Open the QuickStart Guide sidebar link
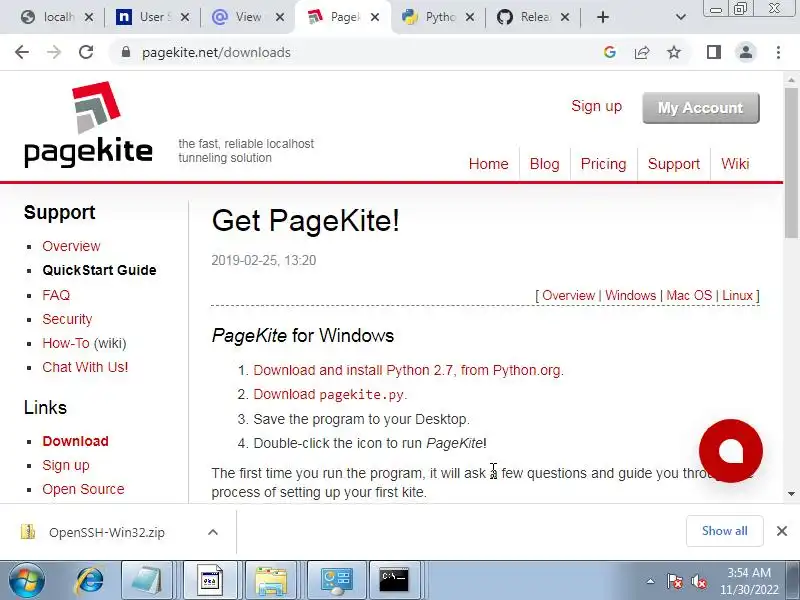Viewport: 800px width, 600px height. click(99, 270)
